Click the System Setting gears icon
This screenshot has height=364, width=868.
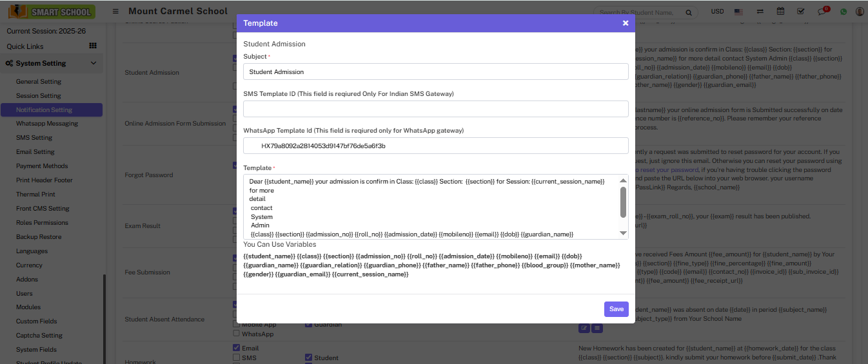(10, 63)
